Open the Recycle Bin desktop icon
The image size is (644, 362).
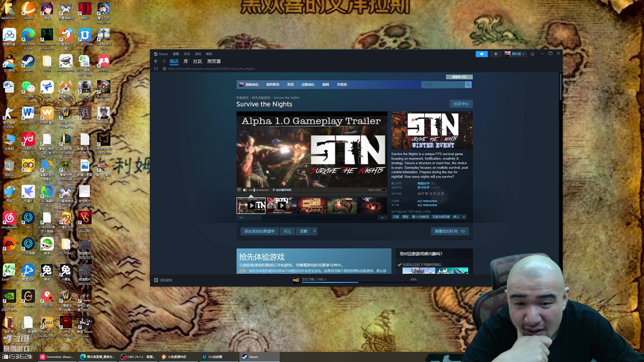pos(9,168)
